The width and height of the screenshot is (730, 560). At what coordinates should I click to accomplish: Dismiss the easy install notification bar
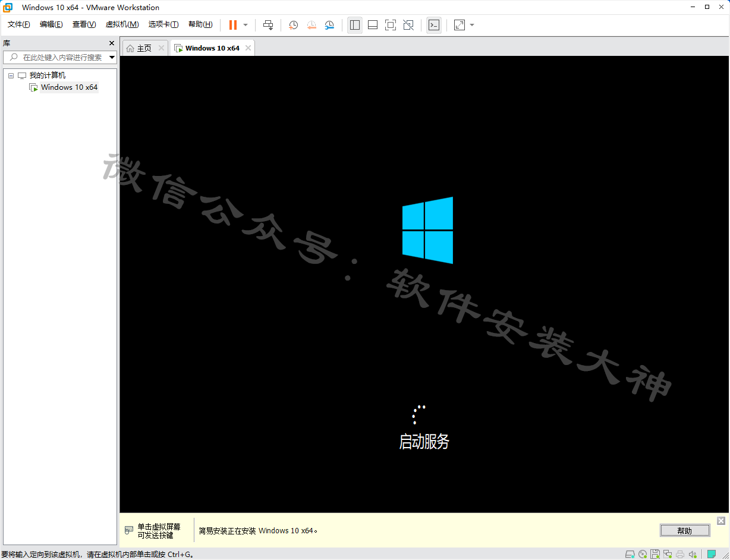coord(721,521)
